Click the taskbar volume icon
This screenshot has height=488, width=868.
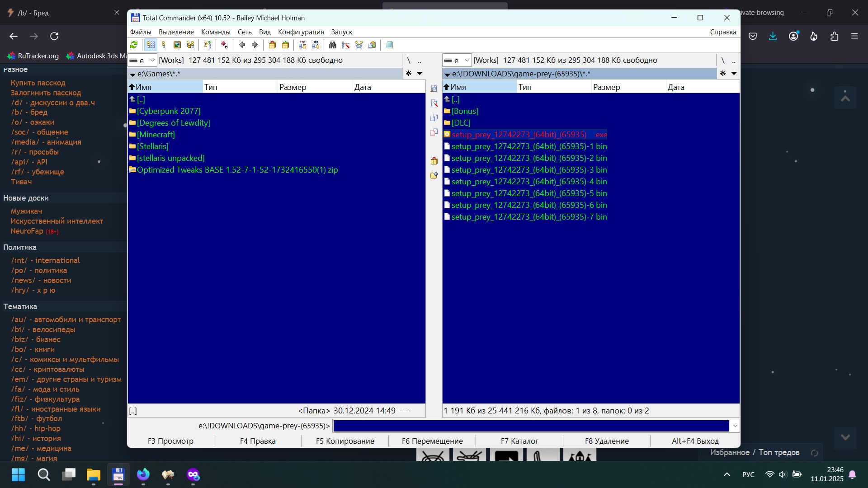pos(783,474)
